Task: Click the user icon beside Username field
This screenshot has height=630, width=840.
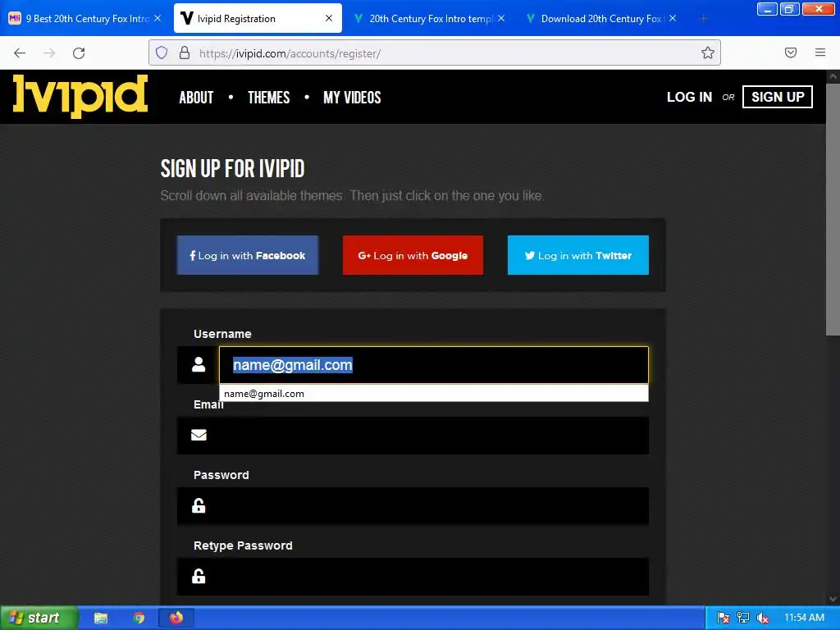Action: [199, 364]
